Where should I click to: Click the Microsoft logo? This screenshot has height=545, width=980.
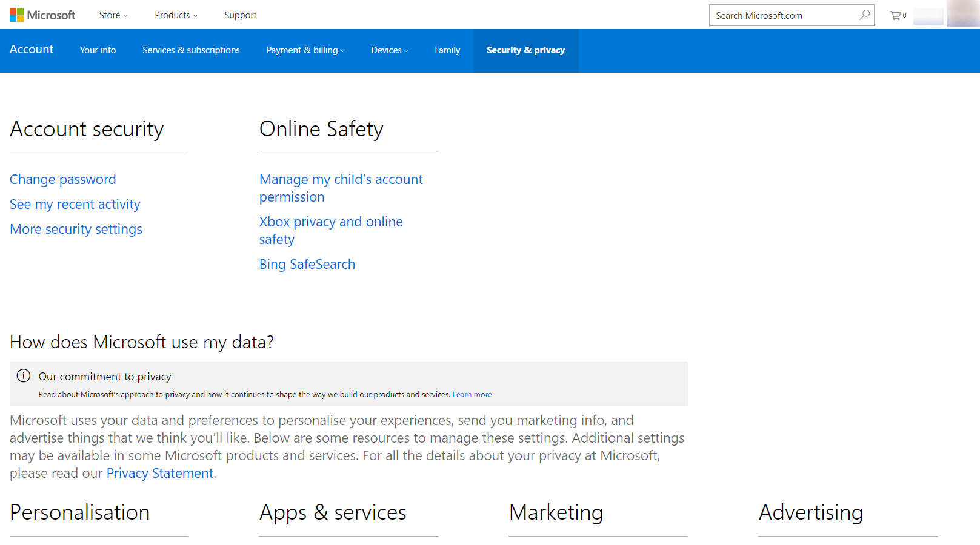pos(42,15)
